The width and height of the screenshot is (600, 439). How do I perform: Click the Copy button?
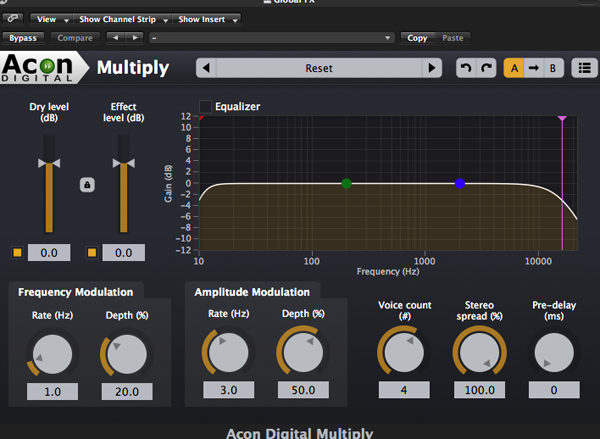coord(417,38)
